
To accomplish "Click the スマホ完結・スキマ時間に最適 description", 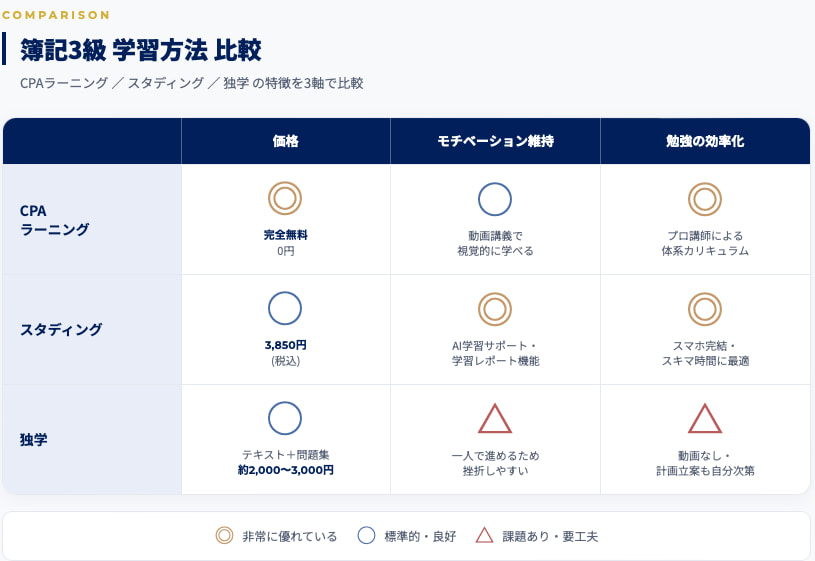I will coord(705,354).
